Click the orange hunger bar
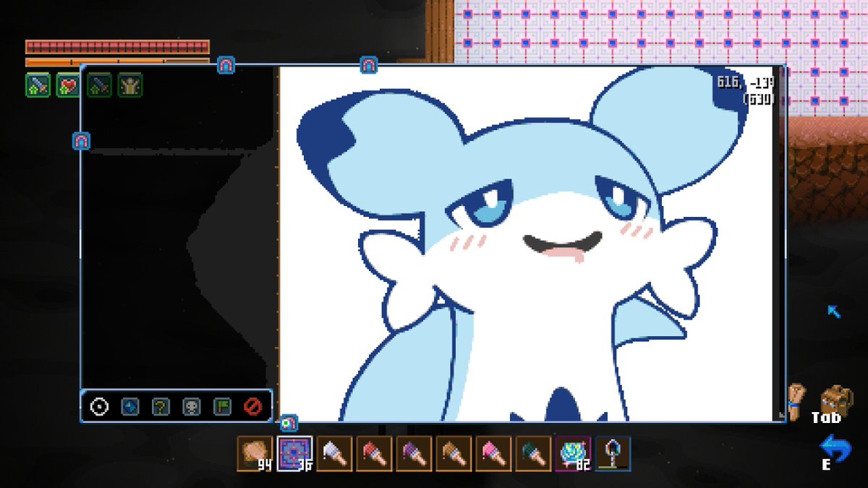Image resolution: width=868 pixels, height=488 pixels. pos(117,62)
